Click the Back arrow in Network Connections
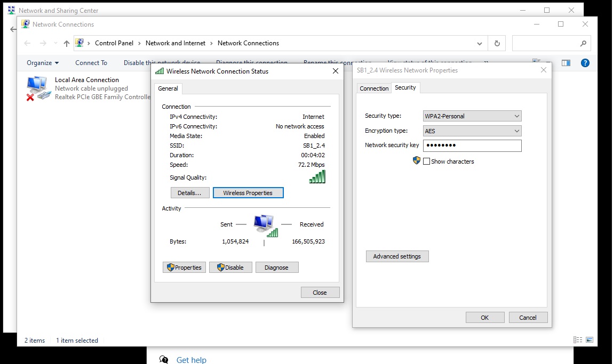Image resolution: width=613 pixels, height=364 pixels. pyautogui.click(x=27, y=43)
